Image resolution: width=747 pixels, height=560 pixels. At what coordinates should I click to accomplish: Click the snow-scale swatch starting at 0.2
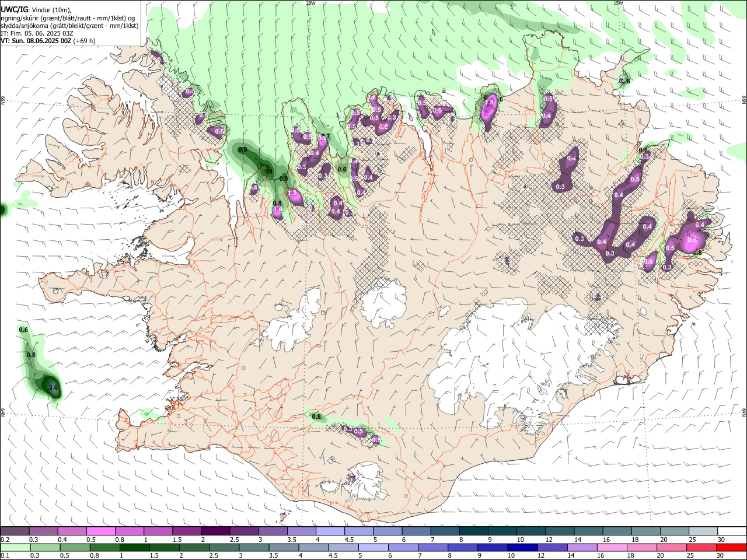click(15, 531)
